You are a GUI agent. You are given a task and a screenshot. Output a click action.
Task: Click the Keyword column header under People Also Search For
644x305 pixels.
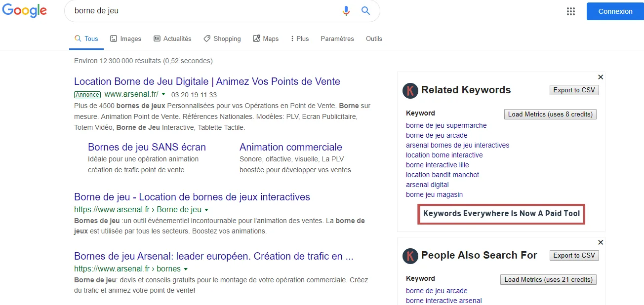[420, 278]
